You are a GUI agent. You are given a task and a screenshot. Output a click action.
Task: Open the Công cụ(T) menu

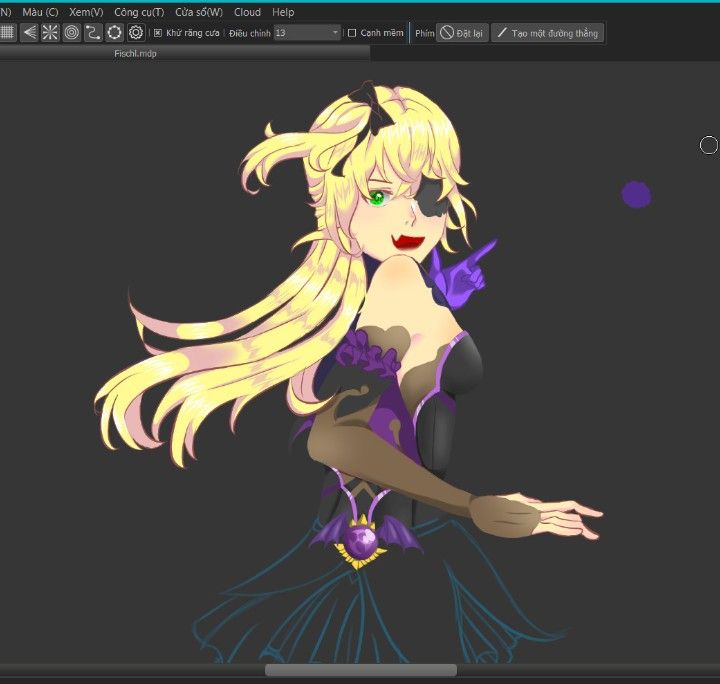point(139,12)
